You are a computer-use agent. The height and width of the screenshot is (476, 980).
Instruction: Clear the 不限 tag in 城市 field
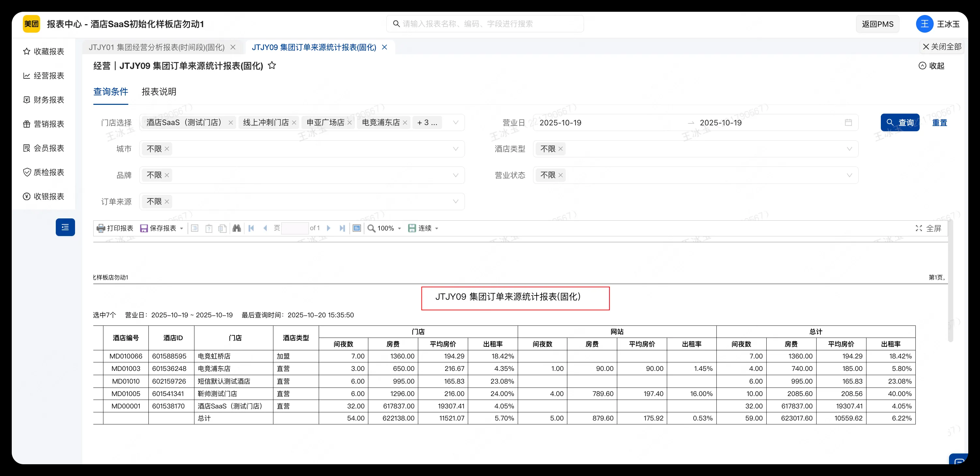click(167, 149)
